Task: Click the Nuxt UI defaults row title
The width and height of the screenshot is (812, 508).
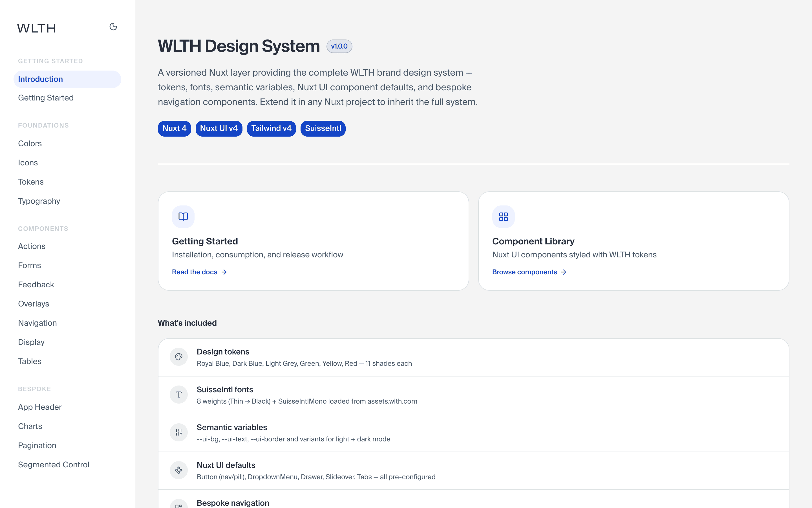Action: tap(226, 465)
